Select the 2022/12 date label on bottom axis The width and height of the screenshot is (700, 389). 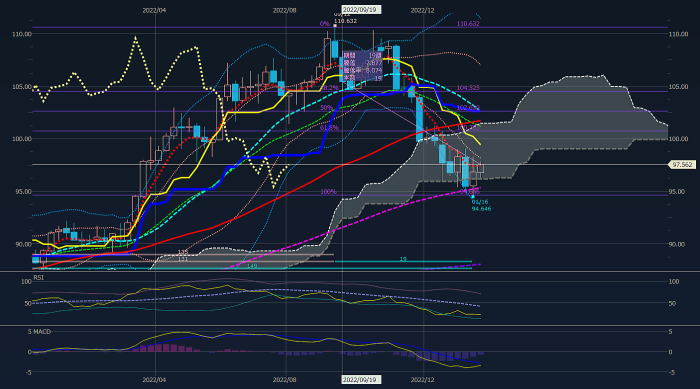coord(422,380)
